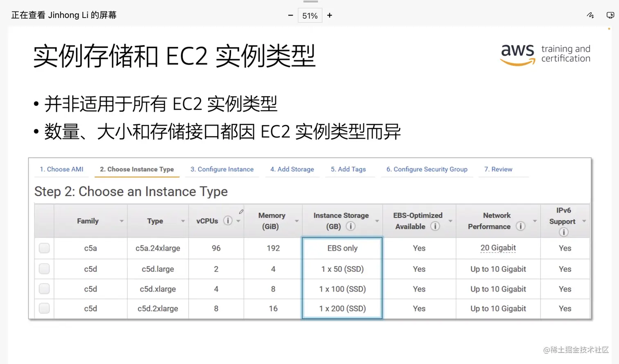Viewport: 619px width, 364px height.
Task: Click the IPv6 Support info icon
Action: 564,232
